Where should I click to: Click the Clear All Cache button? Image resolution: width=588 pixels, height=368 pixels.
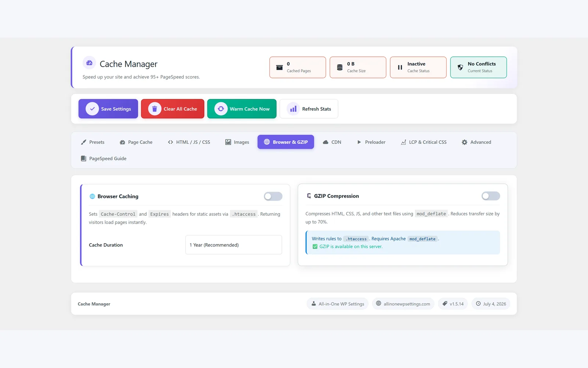click(x=173, y=109)
